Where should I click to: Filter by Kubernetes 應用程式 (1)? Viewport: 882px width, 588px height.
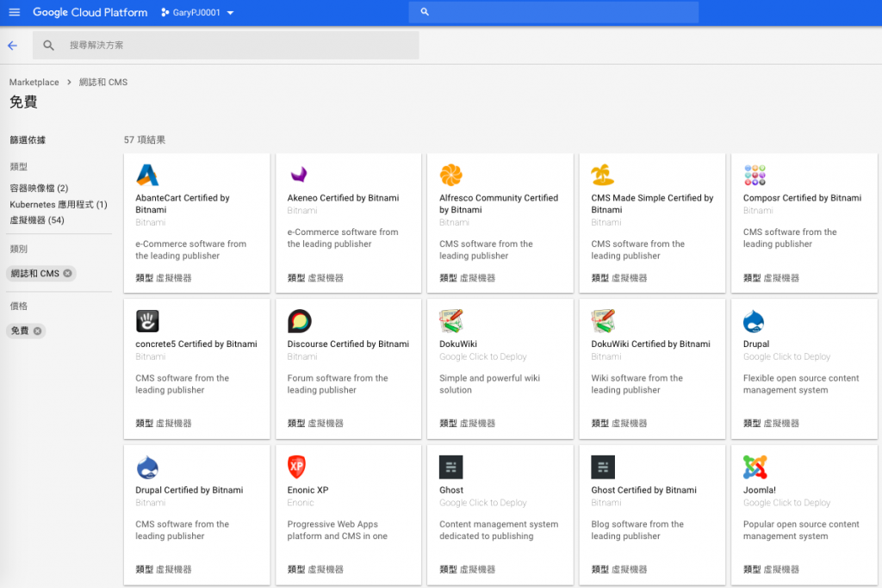click(59, 205)
